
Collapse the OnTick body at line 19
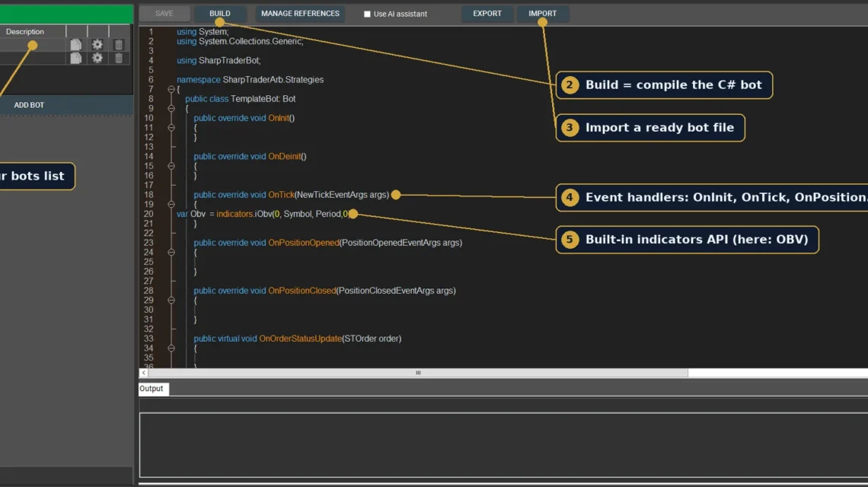(171, 204)
